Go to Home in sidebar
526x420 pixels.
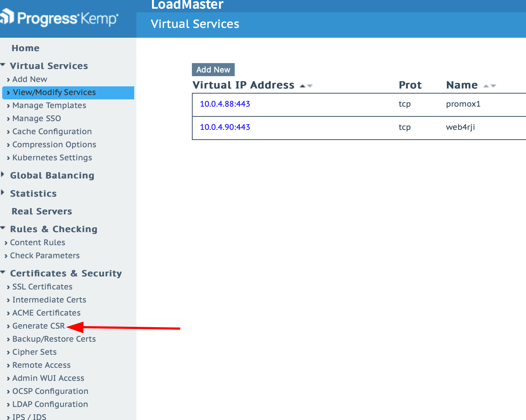pyautogui.click(x=25, y=48)
